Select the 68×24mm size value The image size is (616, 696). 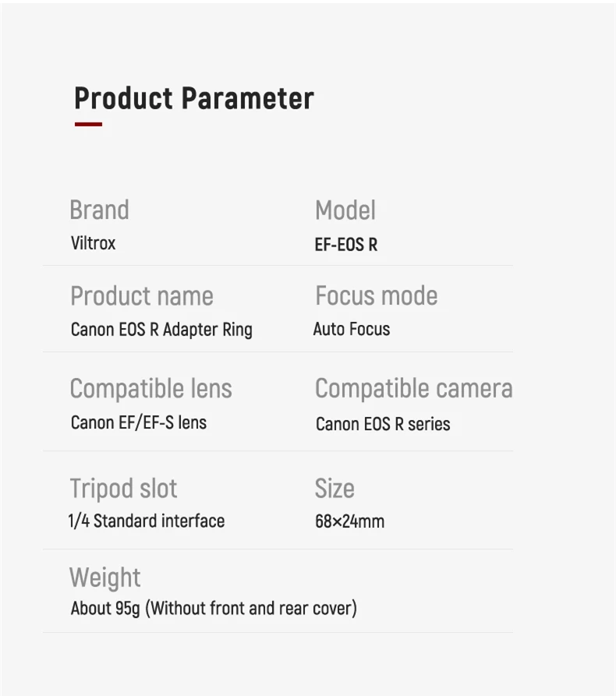[x=349, y=521]
